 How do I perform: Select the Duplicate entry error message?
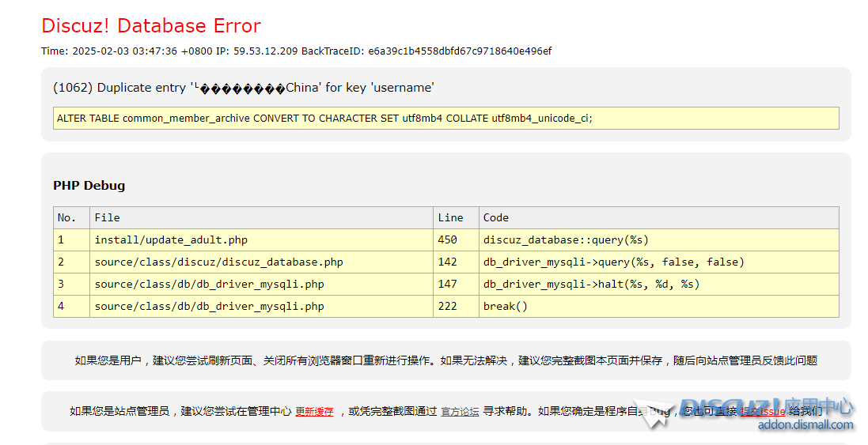pyautogui.click(x=244, y=88)
